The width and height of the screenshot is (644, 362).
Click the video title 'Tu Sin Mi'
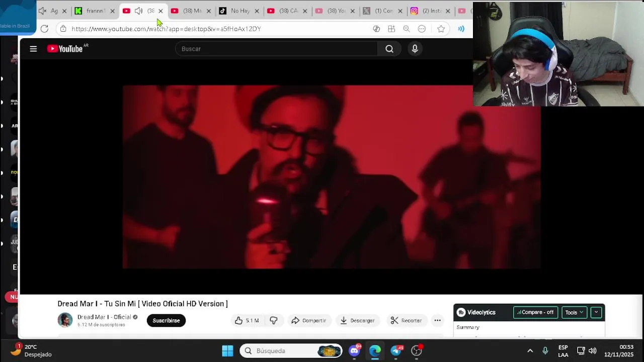(x=142, y=304)
